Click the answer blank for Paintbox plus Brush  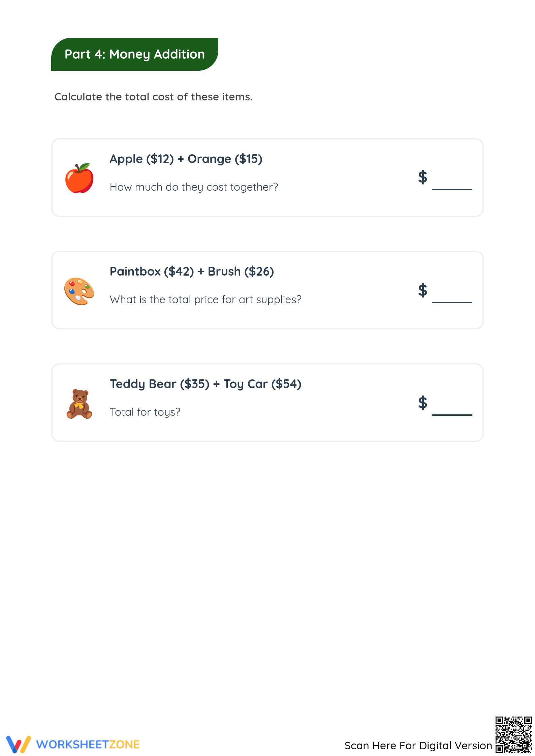tap(452, 302)
